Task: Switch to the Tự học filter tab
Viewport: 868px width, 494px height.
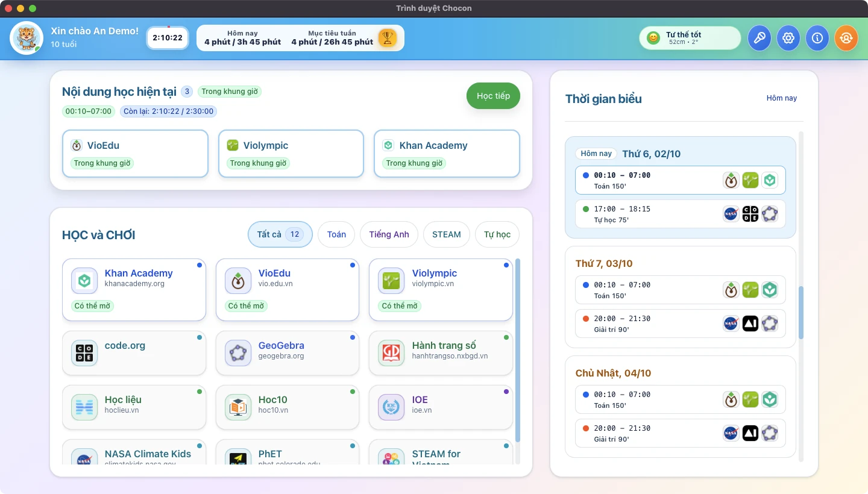Action: click(497, 234)
